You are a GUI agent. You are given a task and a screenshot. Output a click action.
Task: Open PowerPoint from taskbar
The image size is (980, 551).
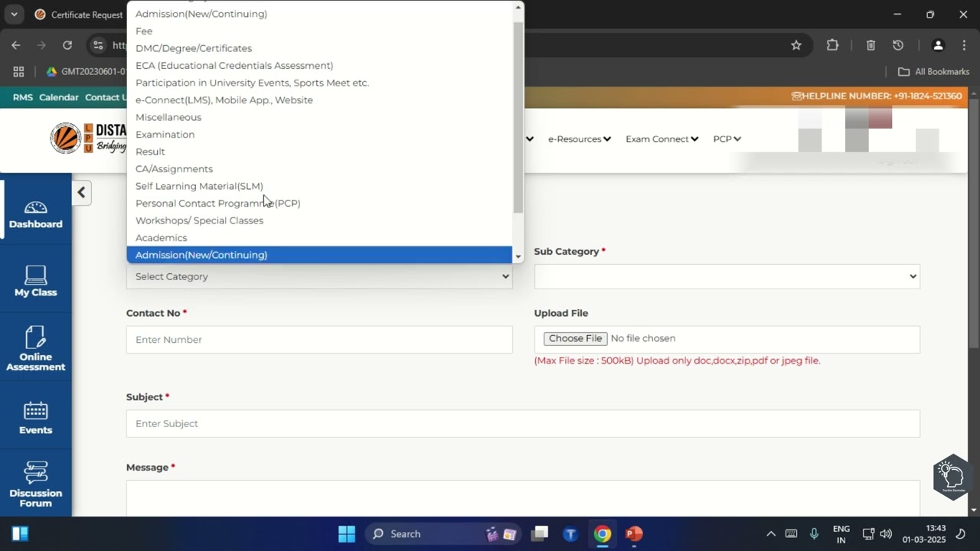pos(634,533)
